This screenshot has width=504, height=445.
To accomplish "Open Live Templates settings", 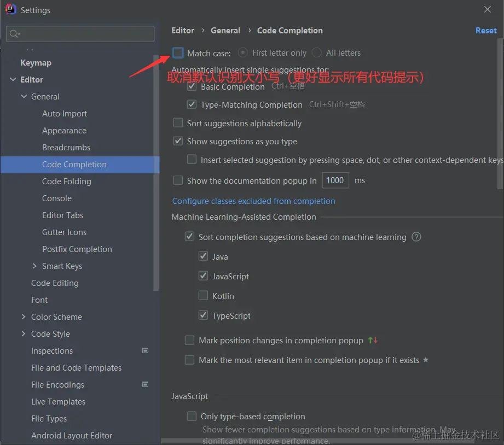I will (x=58, y=402).
